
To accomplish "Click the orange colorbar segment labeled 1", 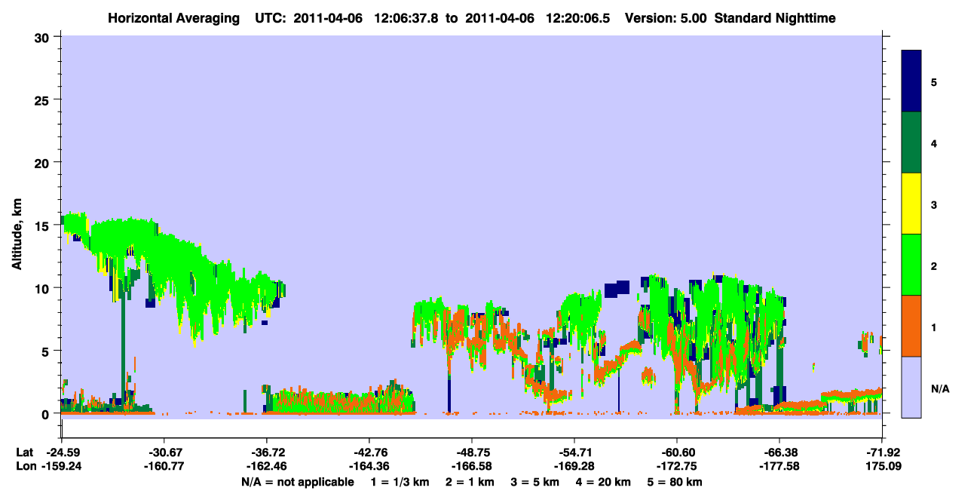I will pos(911,326).
